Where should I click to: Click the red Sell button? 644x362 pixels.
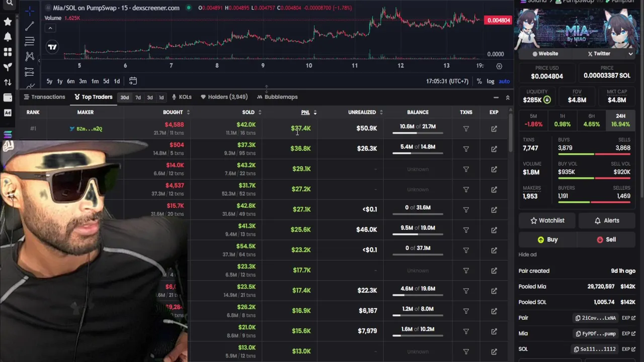pos(607,240)
